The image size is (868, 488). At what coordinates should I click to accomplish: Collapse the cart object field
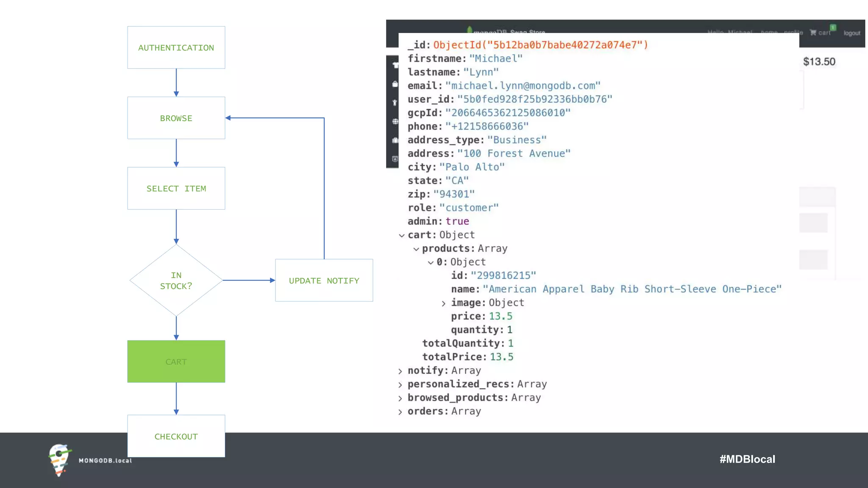tap(401, 236)
